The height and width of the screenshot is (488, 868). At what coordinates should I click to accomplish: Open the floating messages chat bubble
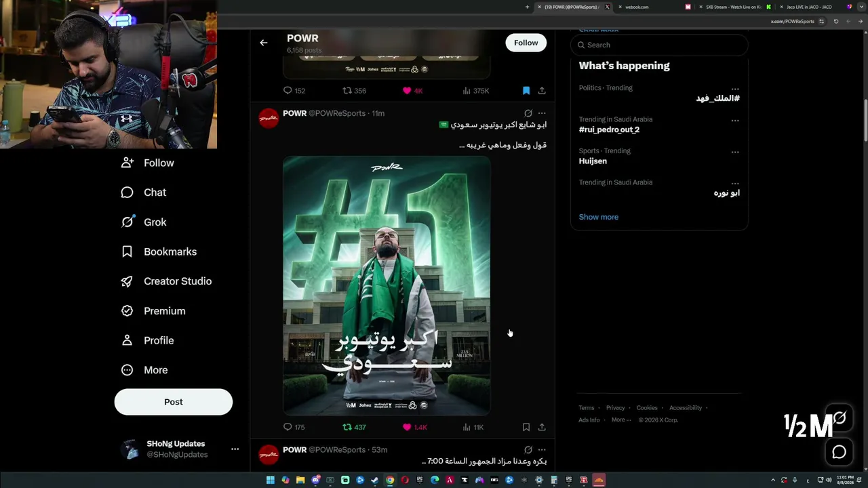839,451
